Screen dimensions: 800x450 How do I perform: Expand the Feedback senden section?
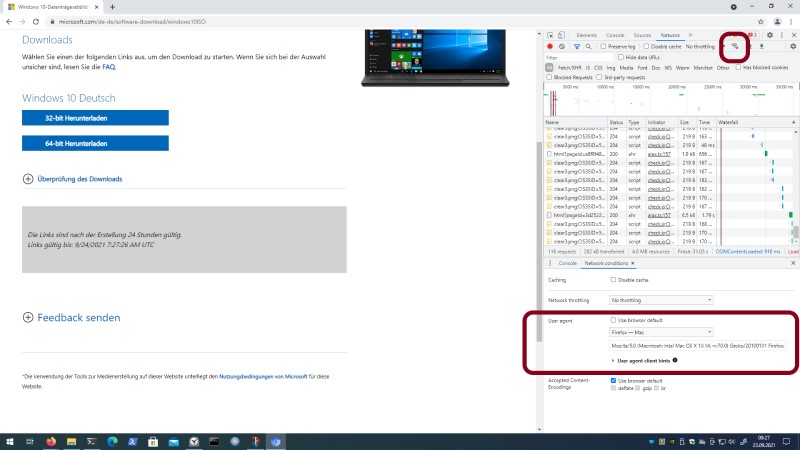pyautogui.click(x=71, y=318)
